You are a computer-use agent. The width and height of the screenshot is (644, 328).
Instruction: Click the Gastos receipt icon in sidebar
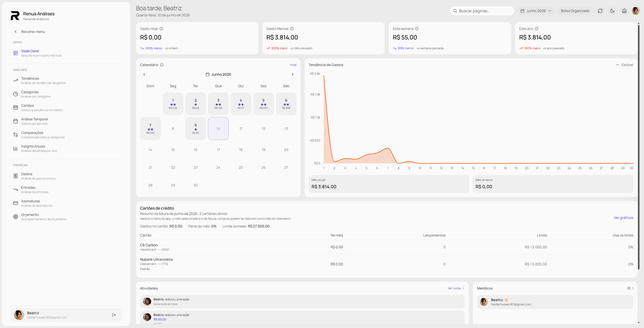click(x=16, y=176)
